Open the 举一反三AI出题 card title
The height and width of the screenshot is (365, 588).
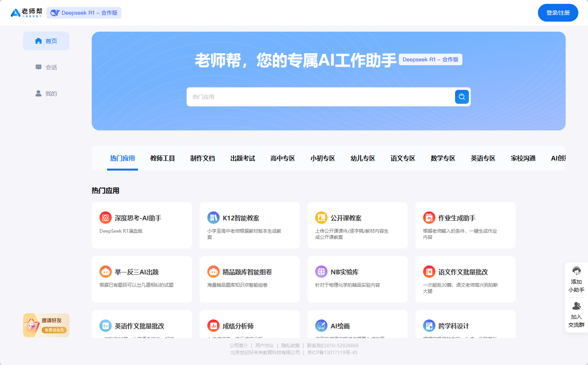click(x=137, y=272)
